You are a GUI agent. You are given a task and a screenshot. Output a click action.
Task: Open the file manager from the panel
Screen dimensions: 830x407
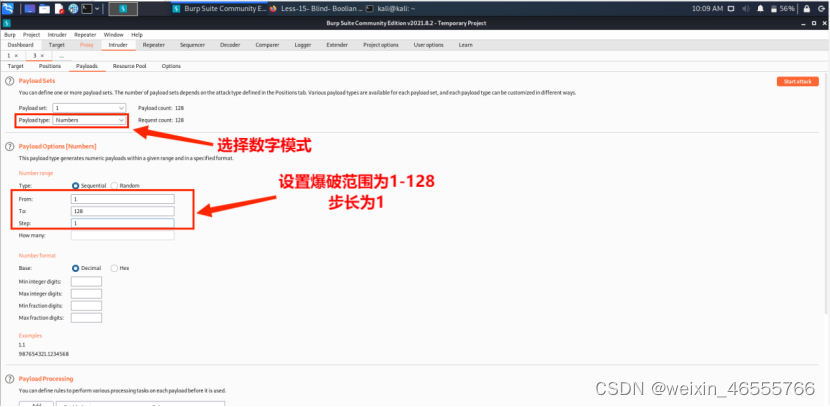[x=44, y=8]
